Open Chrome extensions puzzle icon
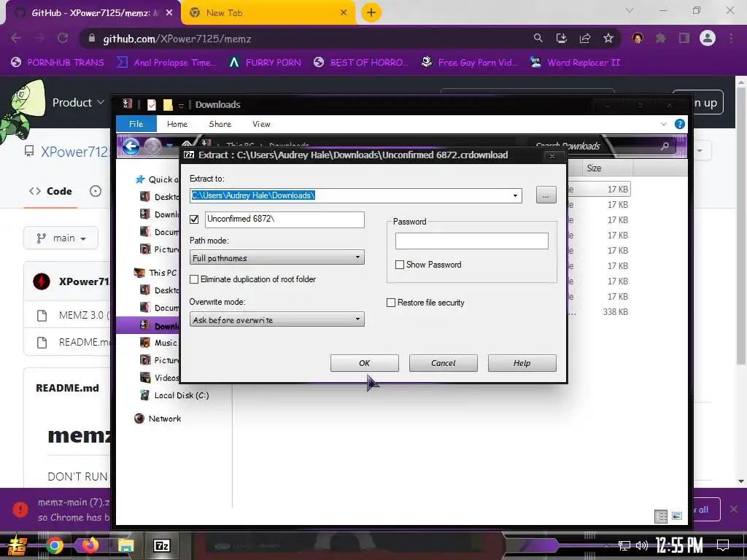 (x=661, y=38)
